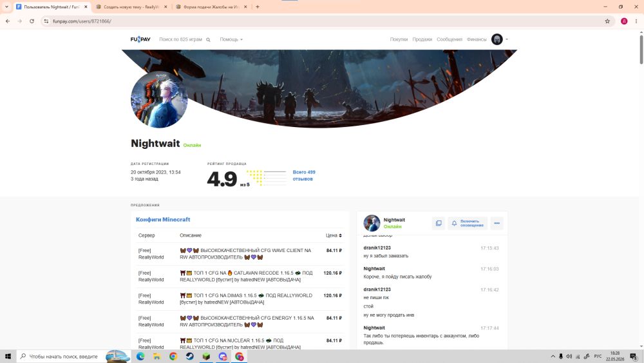This screenshot has height=363, width=644.
Task: Go to Сообщения section
Action: [x=450, y=39]
